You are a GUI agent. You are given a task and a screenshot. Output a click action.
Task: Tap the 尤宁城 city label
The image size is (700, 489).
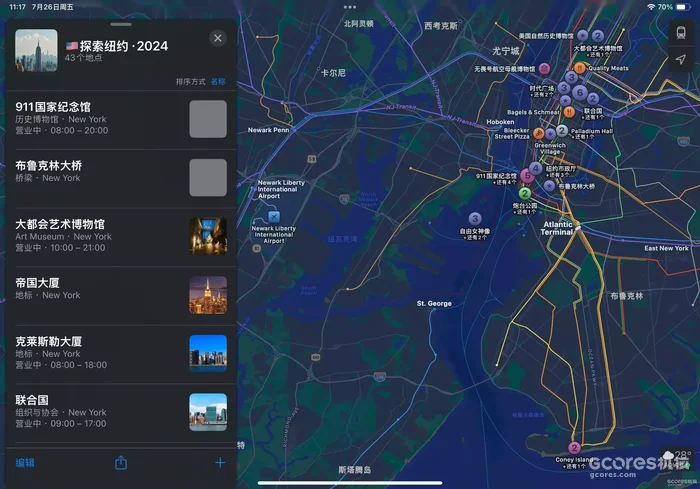(505, 51)
